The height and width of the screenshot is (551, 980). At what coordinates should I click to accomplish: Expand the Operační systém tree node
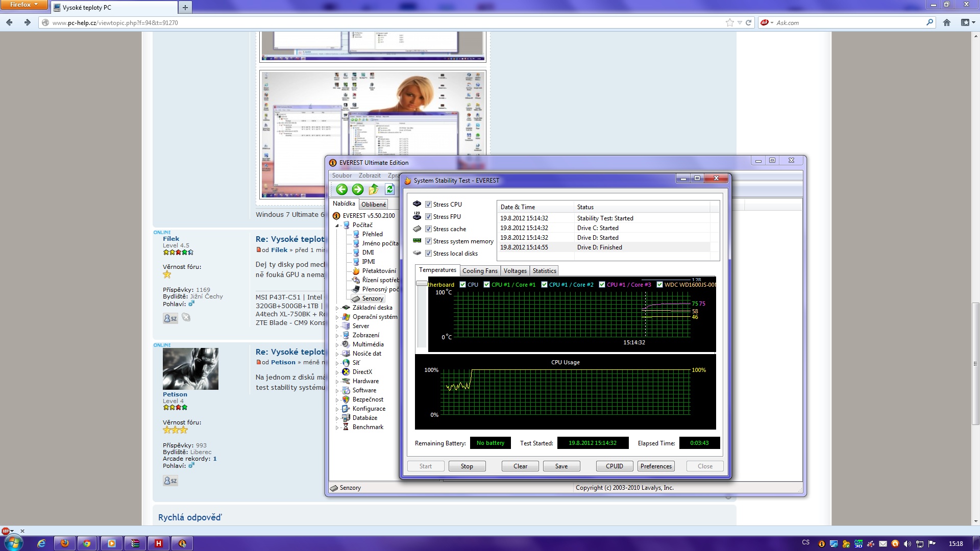337,317
